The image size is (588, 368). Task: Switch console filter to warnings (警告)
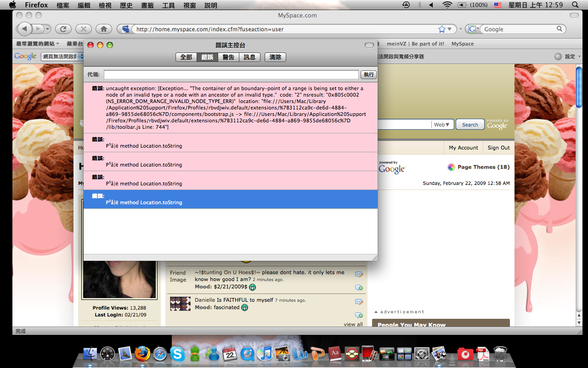[228, 57]
